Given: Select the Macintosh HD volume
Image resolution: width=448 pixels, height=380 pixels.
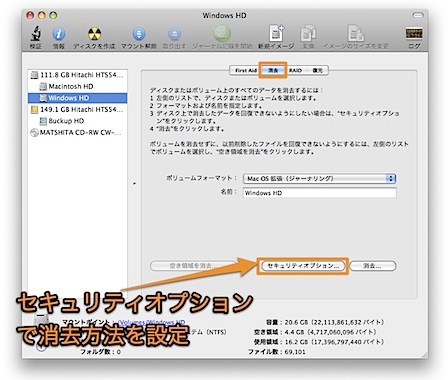Looking at the screenshot, I should coord(78,86).
